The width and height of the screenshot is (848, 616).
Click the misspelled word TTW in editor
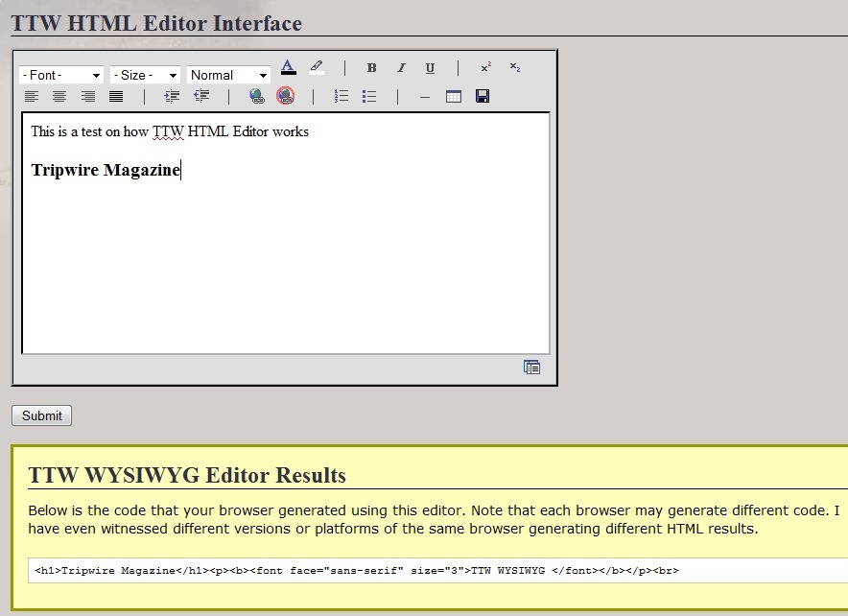[168, 131]
